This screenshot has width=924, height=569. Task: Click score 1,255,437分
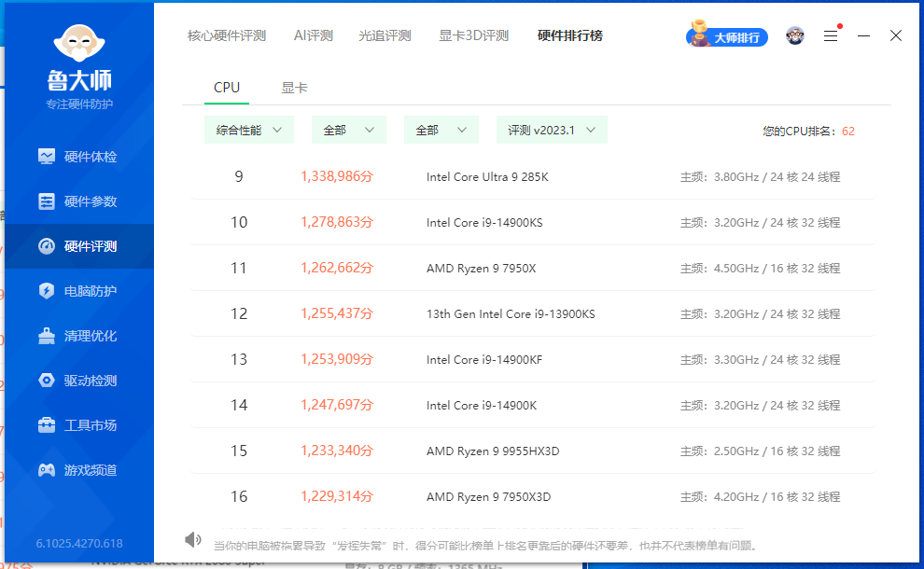(x=337, y=313)
